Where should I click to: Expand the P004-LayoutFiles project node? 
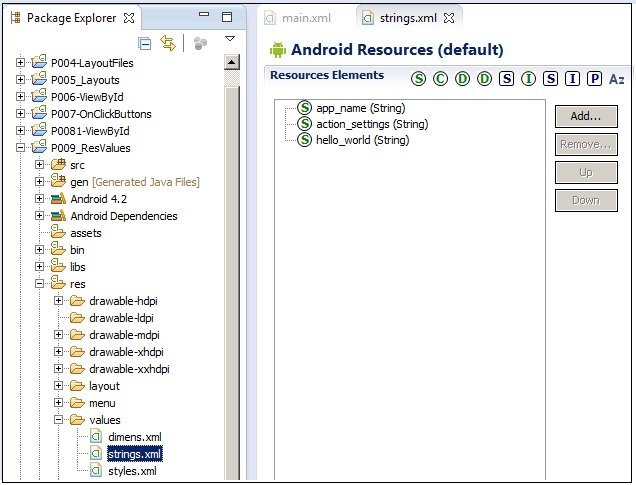click(20, 62)
